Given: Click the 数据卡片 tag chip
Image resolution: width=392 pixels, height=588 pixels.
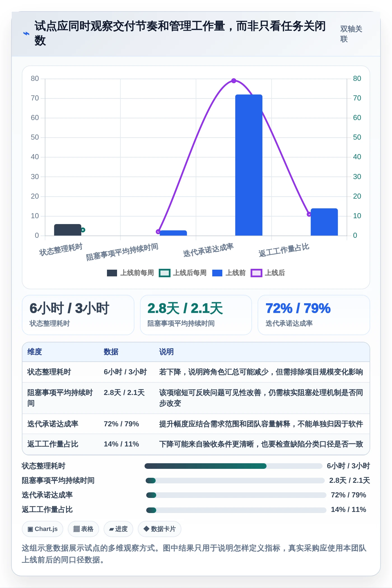Looking at the screenshot, I should click(160, 529).
